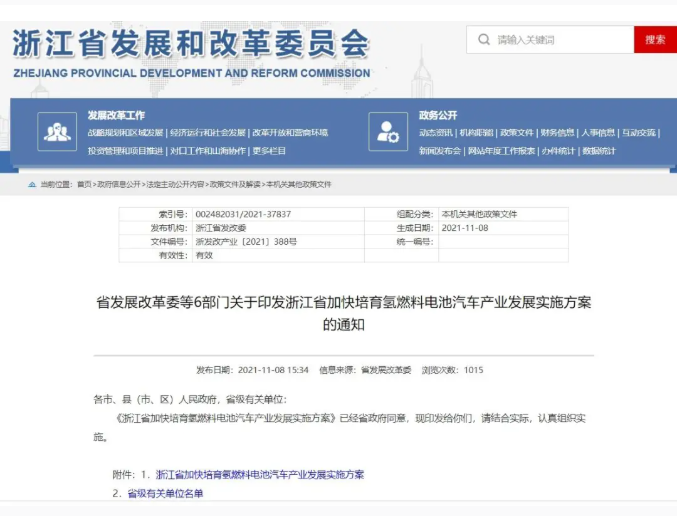This screenshot has width=681, height=516.
Task: Open the 政策文件 link under 政务公开
Action: pyautogui.click(x=517, y=133)
